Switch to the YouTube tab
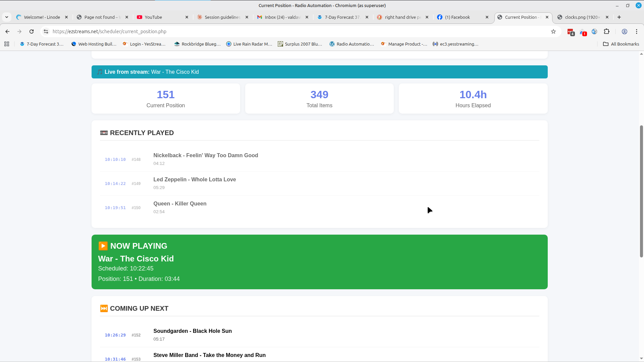644x362 pixels. pyautogui.click(x=153, y=17)
